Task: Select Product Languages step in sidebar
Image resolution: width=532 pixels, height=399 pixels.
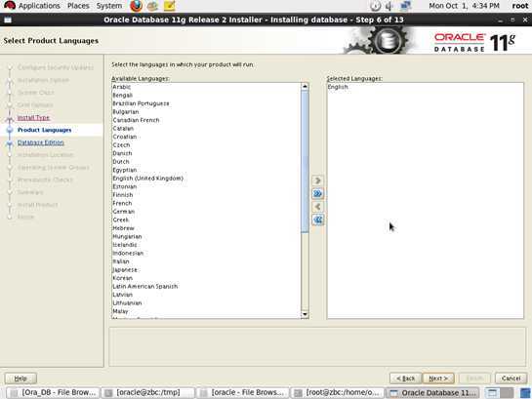Action: 45,130
